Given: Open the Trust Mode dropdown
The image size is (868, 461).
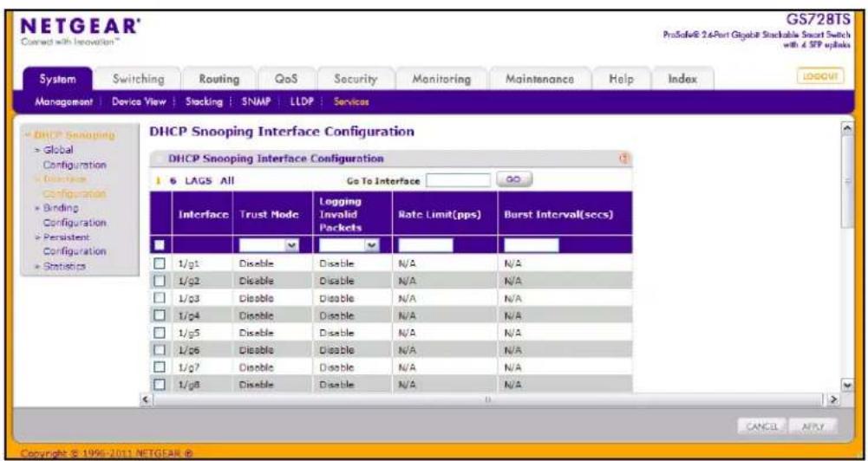Looking at the screenshot, I should coord(270,244).
